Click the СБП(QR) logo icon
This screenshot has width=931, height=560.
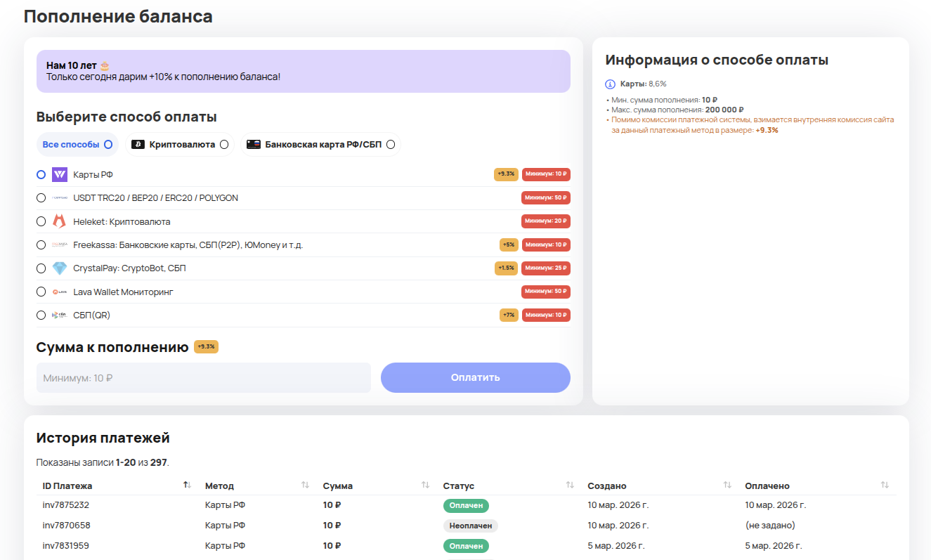(x=60, y=315)
